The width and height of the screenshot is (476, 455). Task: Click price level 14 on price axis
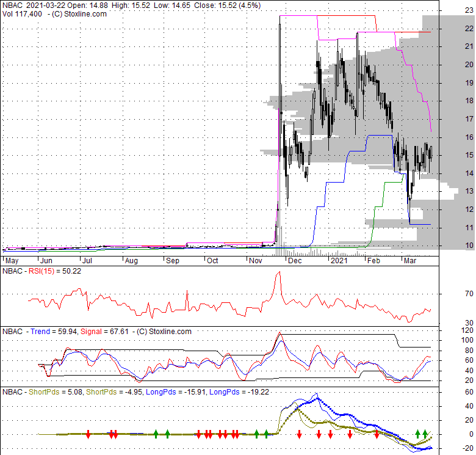point(469,173)
